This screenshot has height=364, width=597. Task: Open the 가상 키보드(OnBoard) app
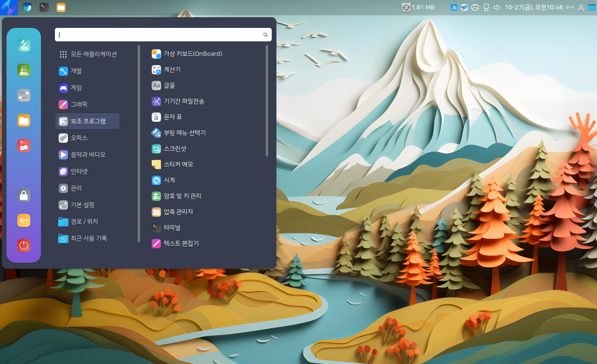pyautogui.click(x=193, y=54)
